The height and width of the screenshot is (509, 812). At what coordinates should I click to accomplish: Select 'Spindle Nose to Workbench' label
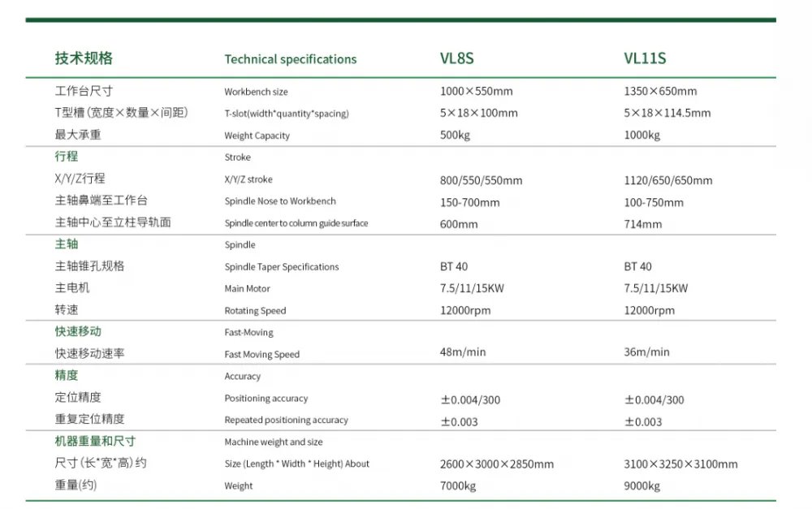(280, 201)
